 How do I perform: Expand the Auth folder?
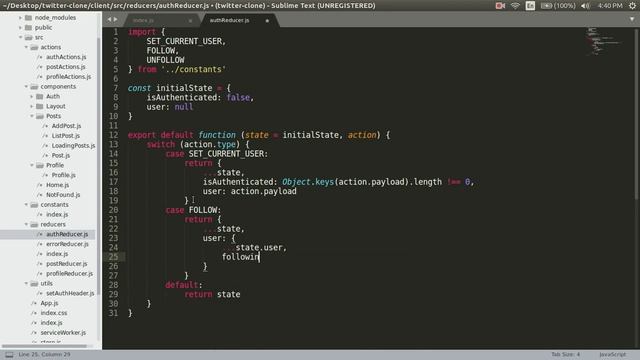[32, 96]
